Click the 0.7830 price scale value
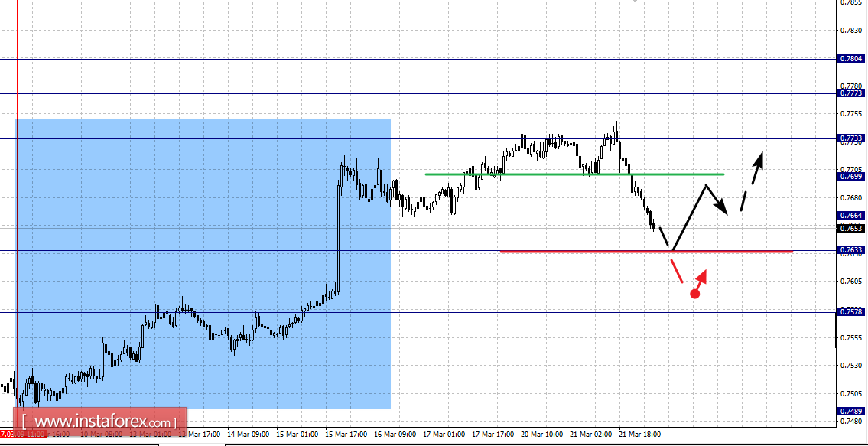The height and width of the screenshot is (446, 868). 853,30
